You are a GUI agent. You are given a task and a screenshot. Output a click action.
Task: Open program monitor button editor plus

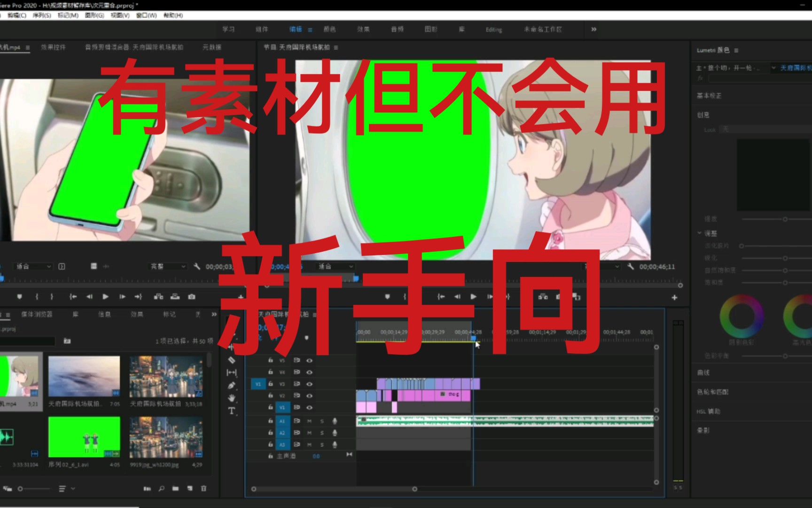(x=674, y=297)
